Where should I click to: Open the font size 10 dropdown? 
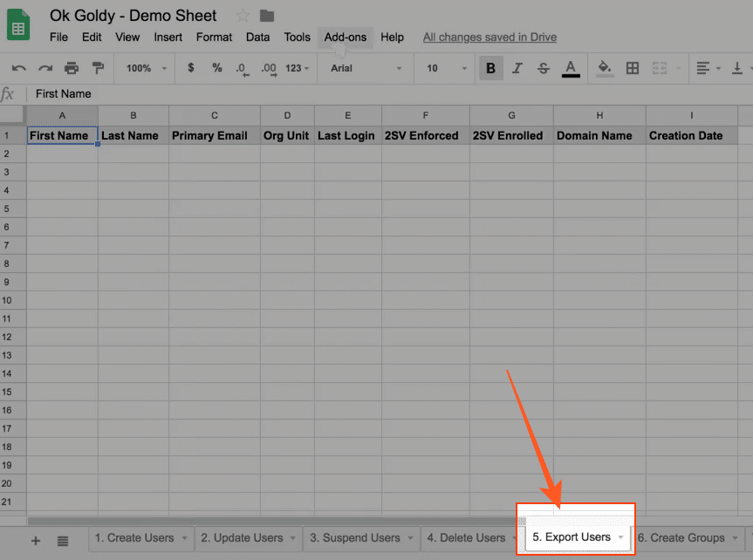(447, 68)
